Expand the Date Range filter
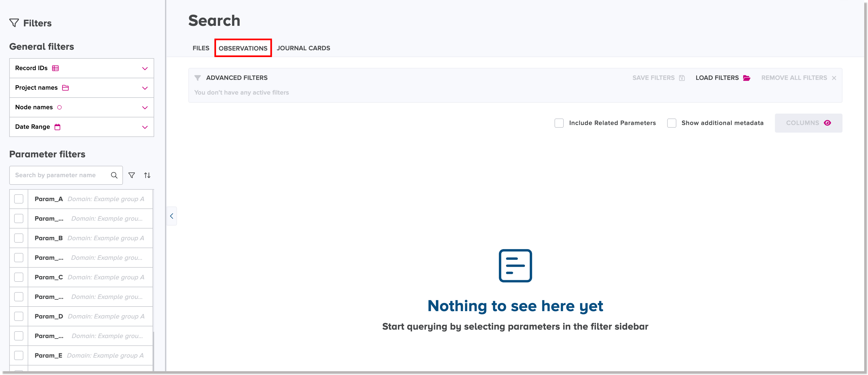The width and height of the screenshot is (868, 375). (145, 127)
